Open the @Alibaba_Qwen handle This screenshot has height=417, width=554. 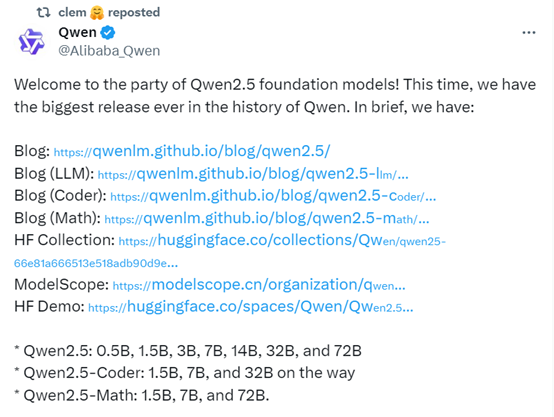109,51
